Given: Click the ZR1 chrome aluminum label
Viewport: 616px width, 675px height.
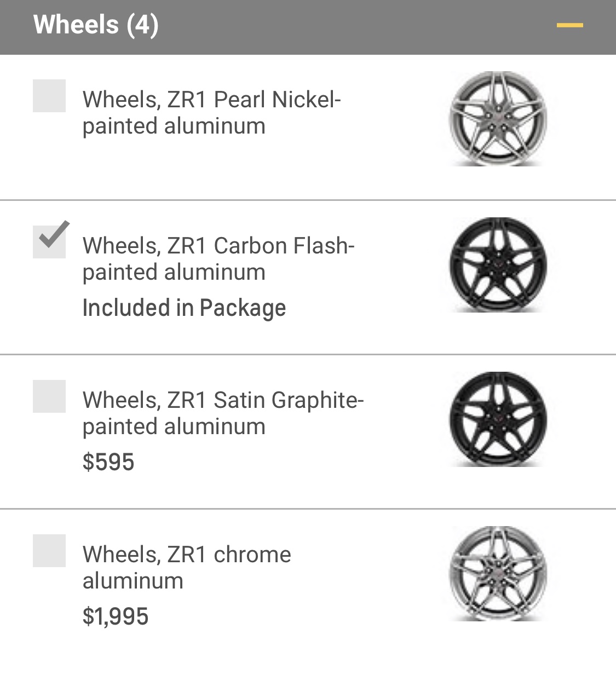Looking at the screenshot, I should [x=186, y=567].
